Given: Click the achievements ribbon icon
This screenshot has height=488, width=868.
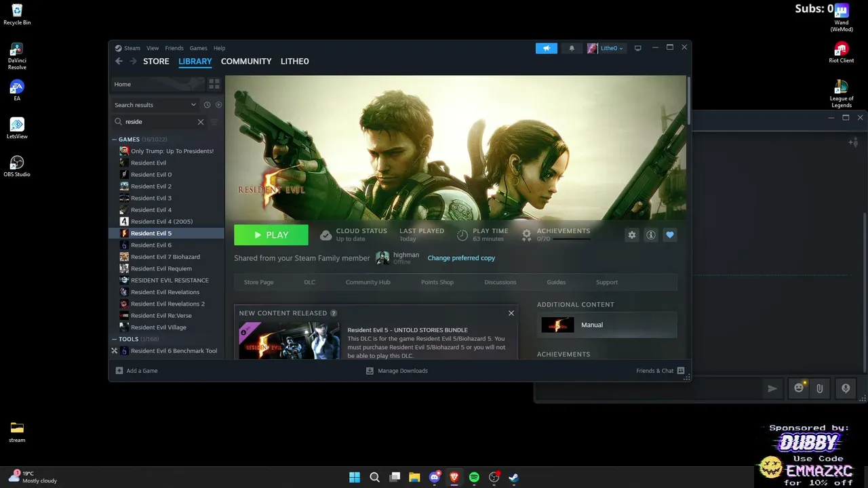Looking at the screenshot, I should point(526,235).
